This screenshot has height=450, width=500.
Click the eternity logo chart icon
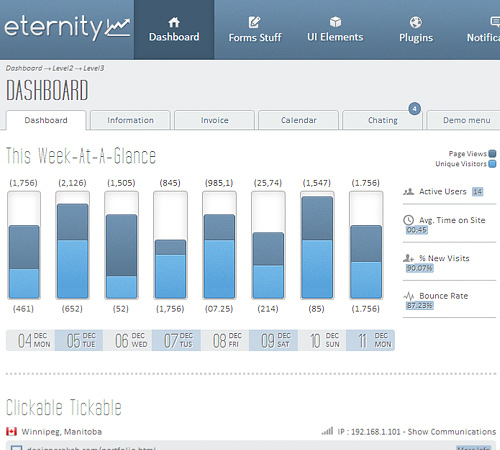[x=117, y=28]
